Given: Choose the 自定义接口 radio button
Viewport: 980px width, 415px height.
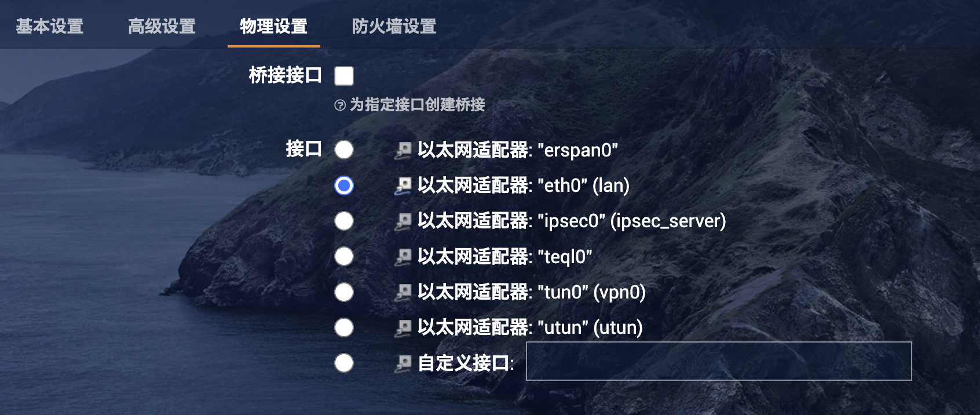Looking at the screenshot, I should click(344, 363).
